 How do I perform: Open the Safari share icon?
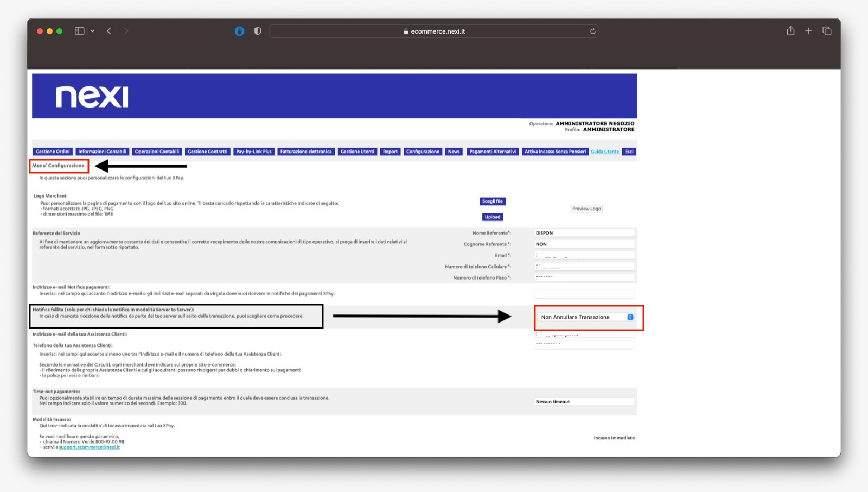(x=791, y=30)
